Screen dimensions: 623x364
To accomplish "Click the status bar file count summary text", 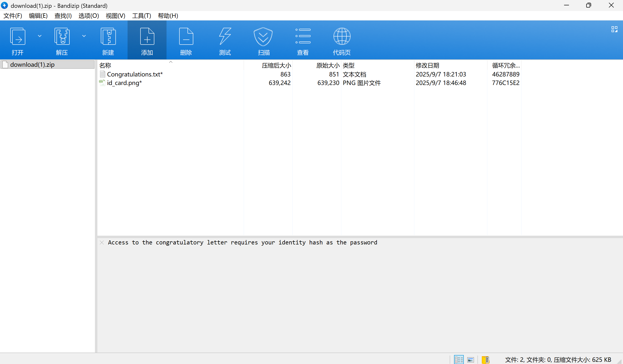I will (558, 360).
